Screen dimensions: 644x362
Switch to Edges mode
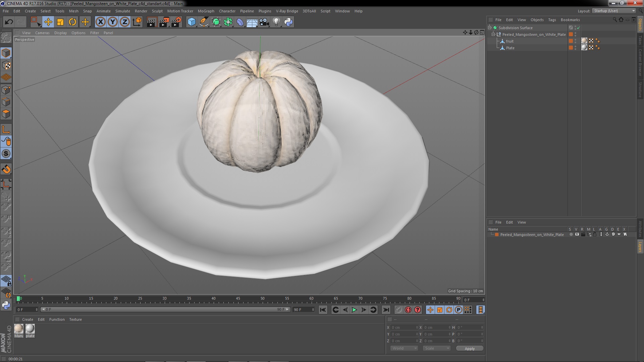point(6,102)
